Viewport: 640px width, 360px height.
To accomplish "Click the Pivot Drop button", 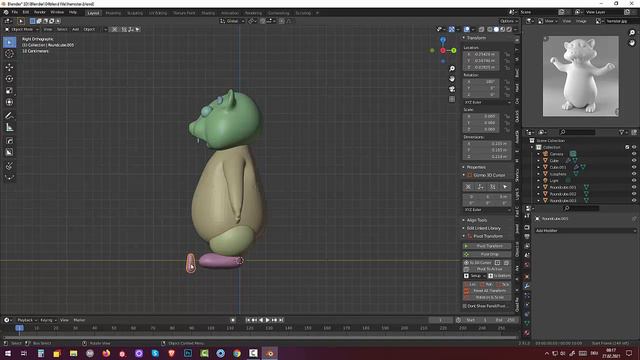I will (x=487, y=254).
